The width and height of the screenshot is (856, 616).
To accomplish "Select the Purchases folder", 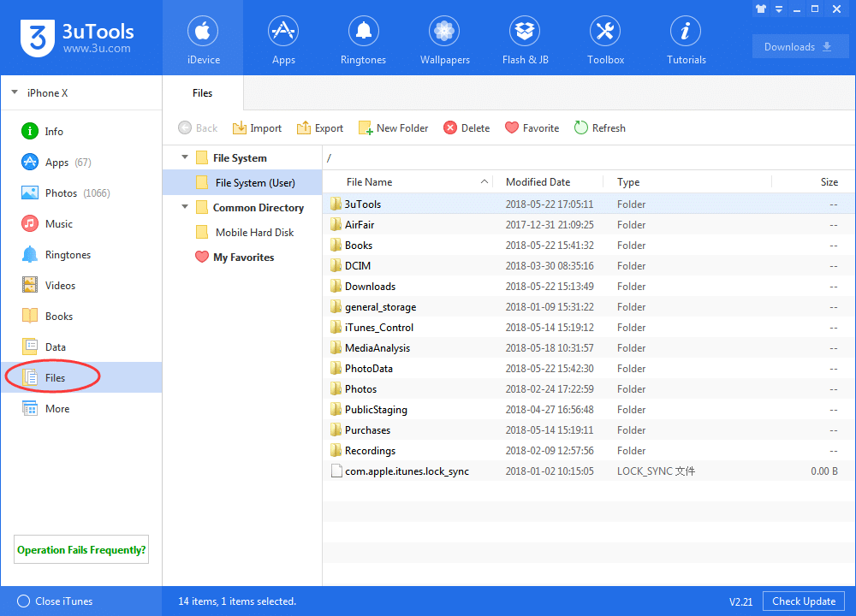I will (589, 430).
